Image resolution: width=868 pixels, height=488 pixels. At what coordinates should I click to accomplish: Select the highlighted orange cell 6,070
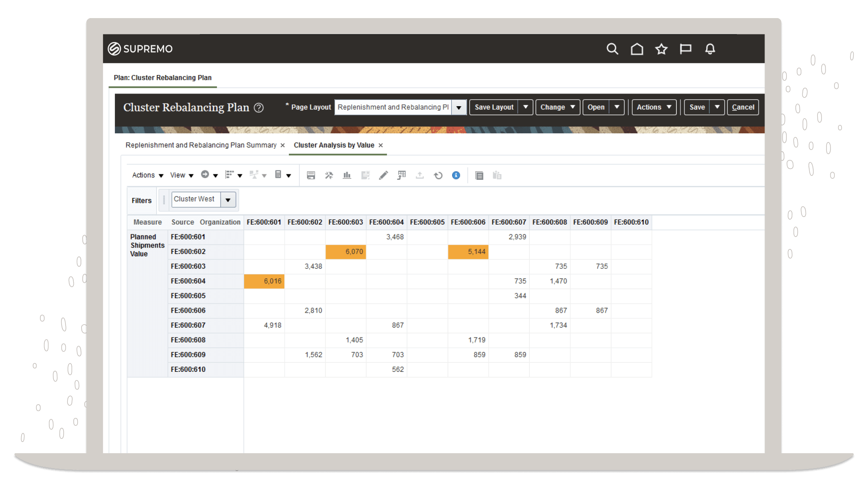click(346, 252)
